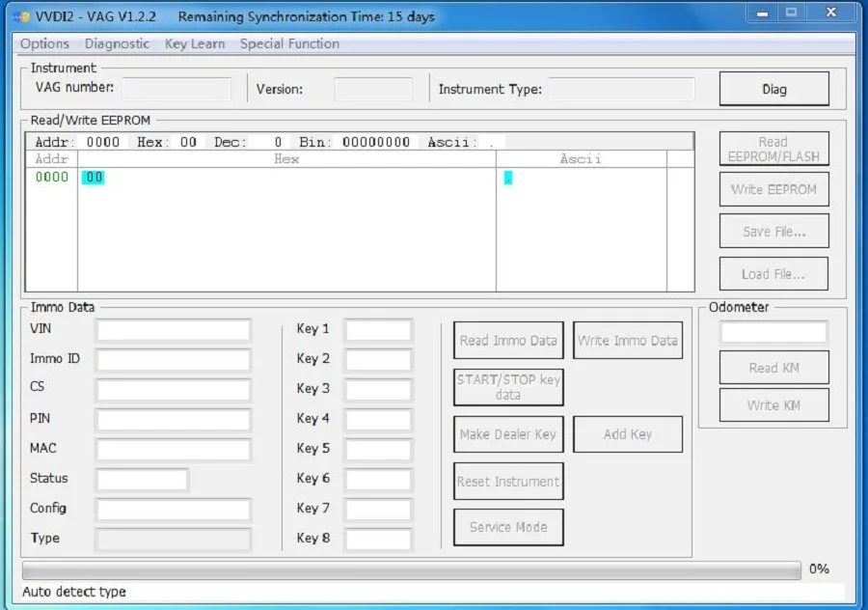Click the Write EEPROM button
This screenshot has height=610, width=868.
(x=773, y=189)
